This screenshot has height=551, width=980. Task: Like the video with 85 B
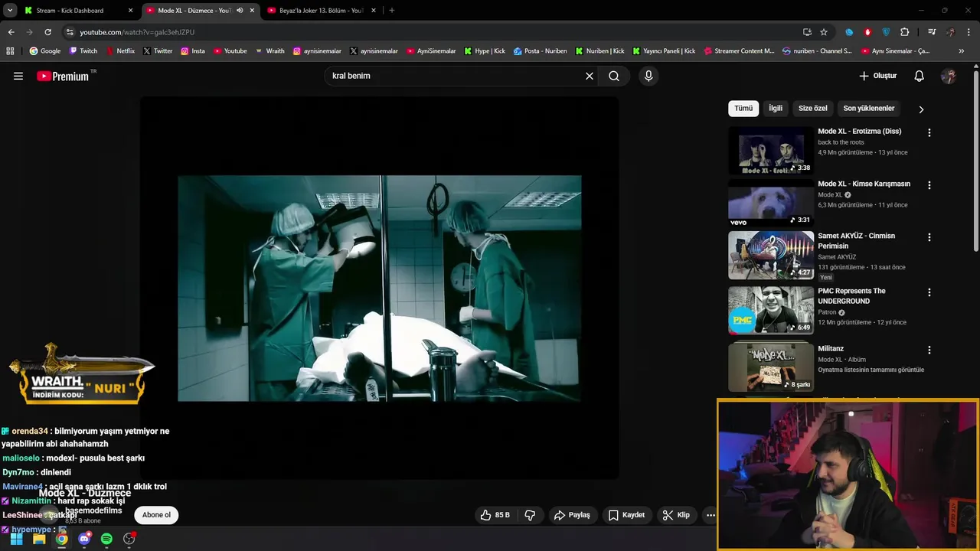495,515
